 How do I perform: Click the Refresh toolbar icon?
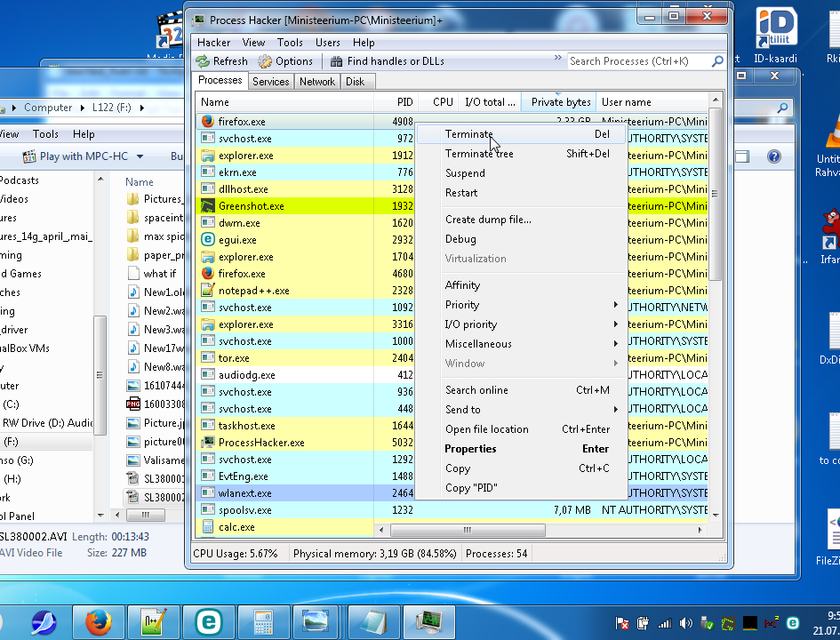(203, 61)
